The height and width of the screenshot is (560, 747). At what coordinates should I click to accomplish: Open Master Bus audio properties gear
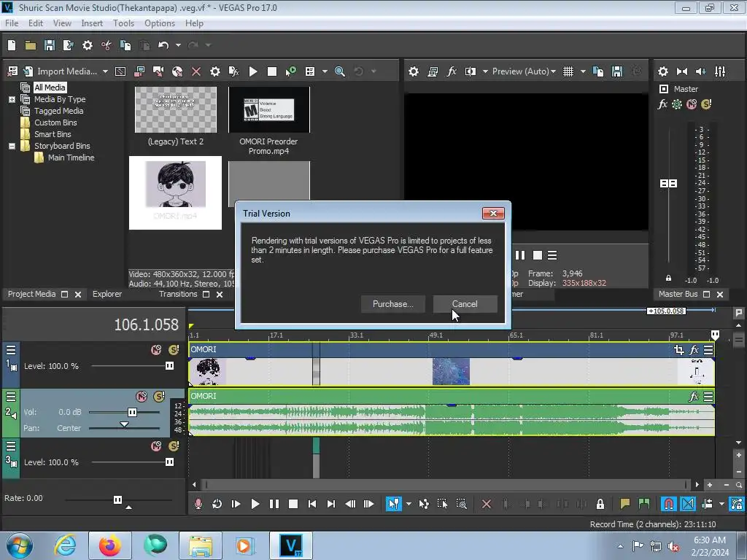662,71
